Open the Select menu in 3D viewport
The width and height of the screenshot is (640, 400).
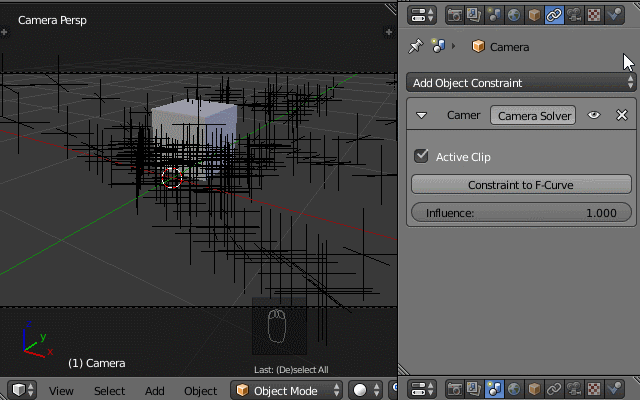pyautogui.click(x=110, y=391)
